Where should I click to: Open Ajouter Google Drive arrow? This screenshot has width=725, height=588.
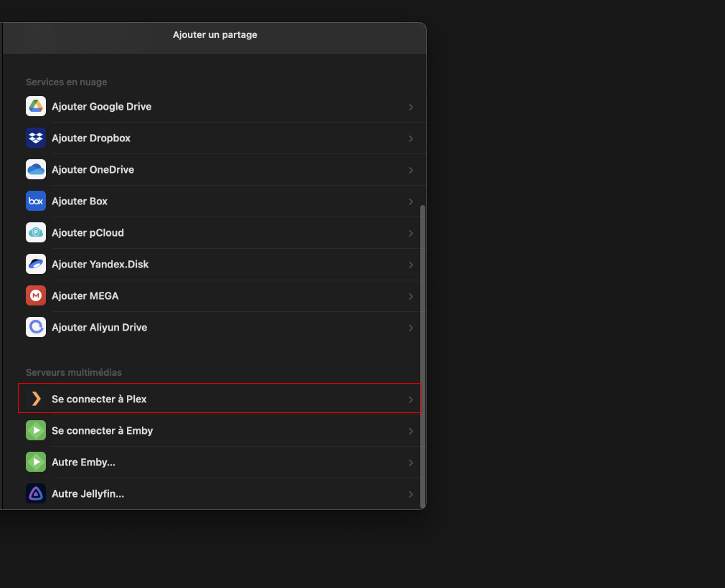(x=411, y=108)
